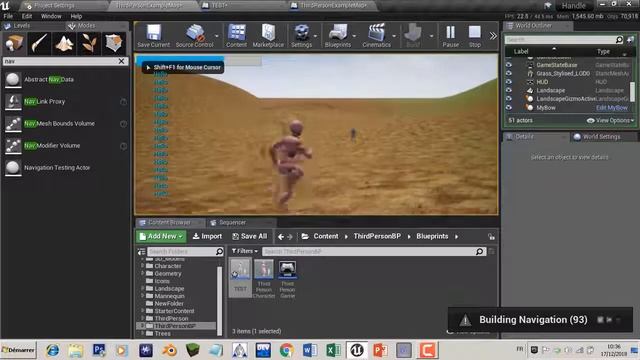The image size is (640, 360).
Task: Open Cinematics toolbar icon
Action: 376,36
